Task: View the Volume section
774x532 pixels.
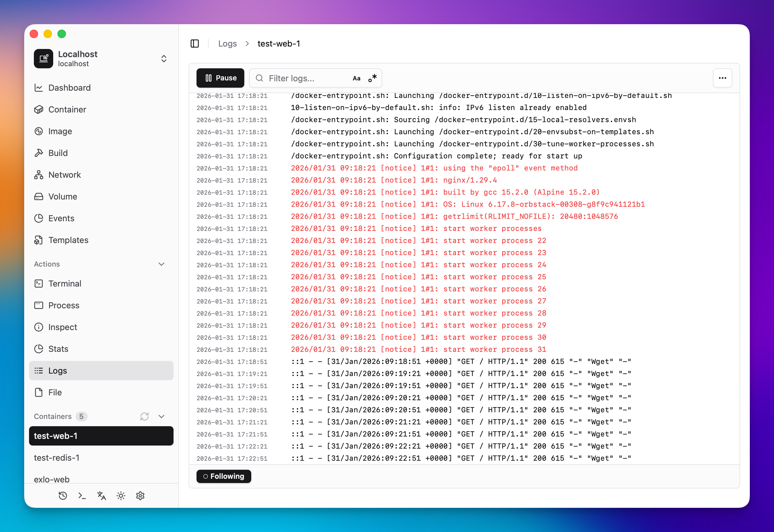Action: [x=63, y=196]
